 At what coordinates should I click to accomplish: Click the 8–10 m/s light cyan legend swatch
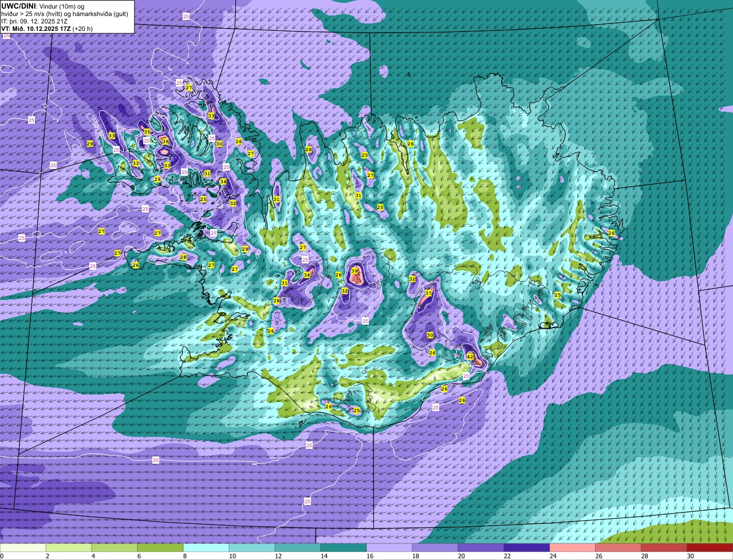tap(206, 547)
